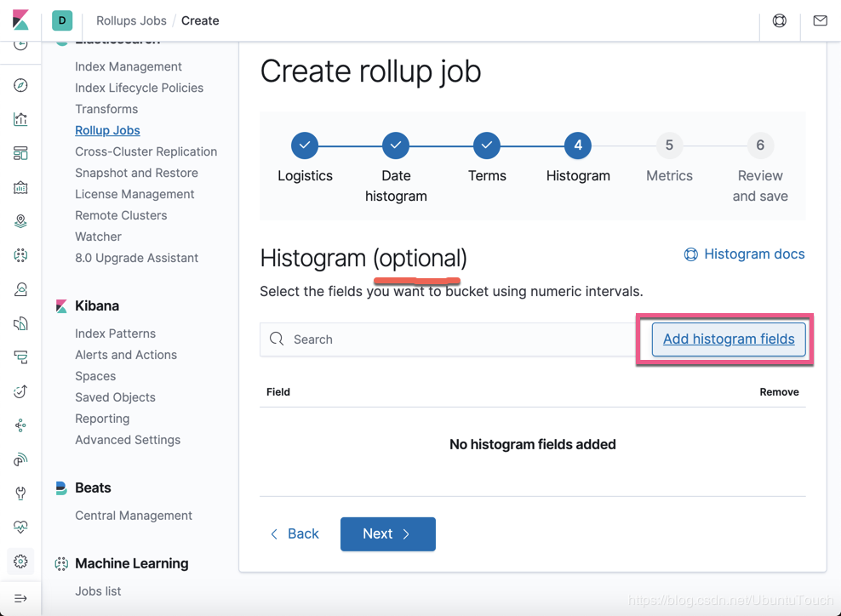Viewport: 841px width, 616px height.
Task: Open the Histogram docs link
Action: point(754,254)
